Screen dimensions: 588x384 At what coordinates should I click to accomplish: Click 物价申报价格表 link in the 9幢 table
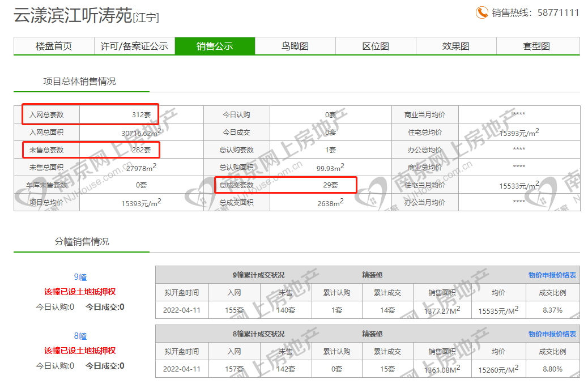[552, 275]
